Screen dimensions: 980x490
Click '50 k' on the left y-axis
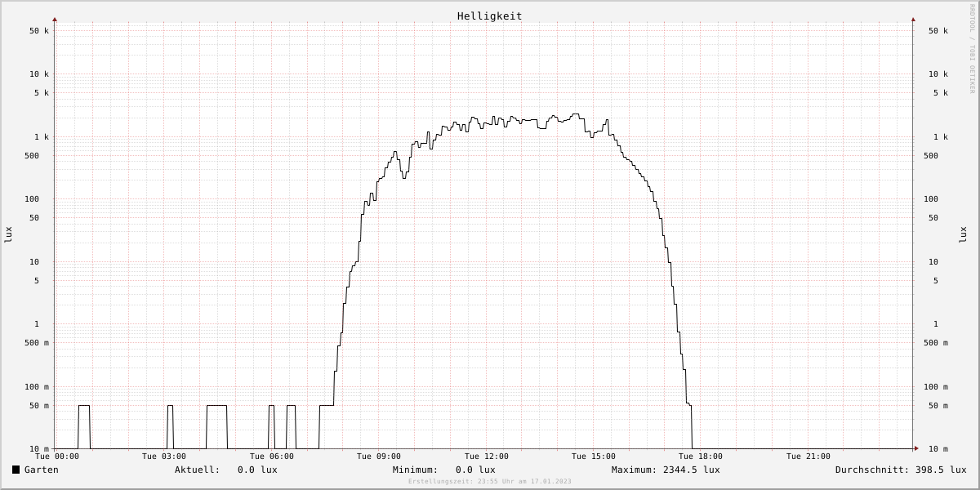(39, 31)
